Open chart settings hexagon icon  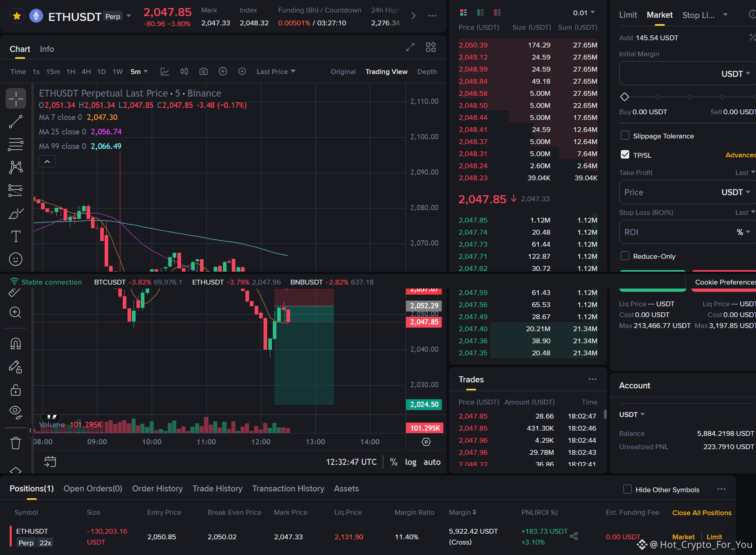point(242,72)
